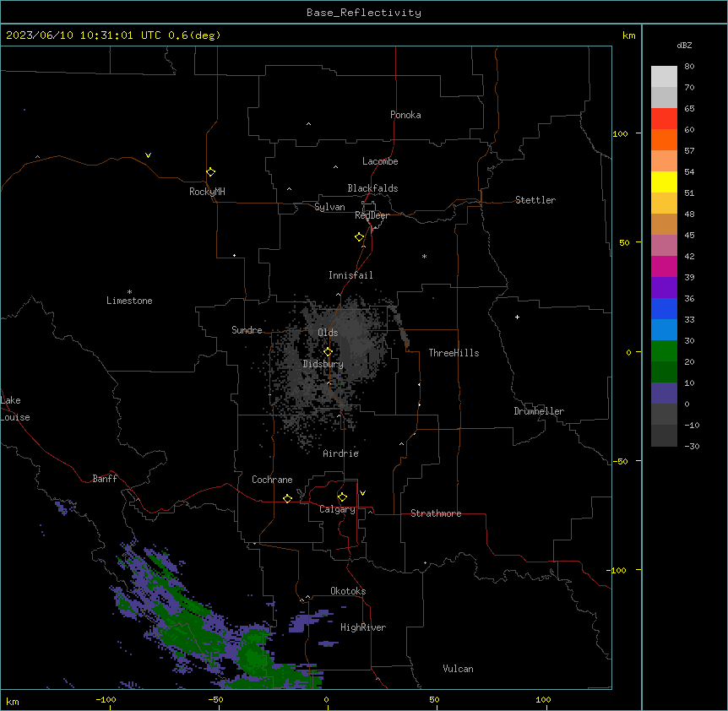Click the RockyMH label
728x711 pixels.
point(207,192)
